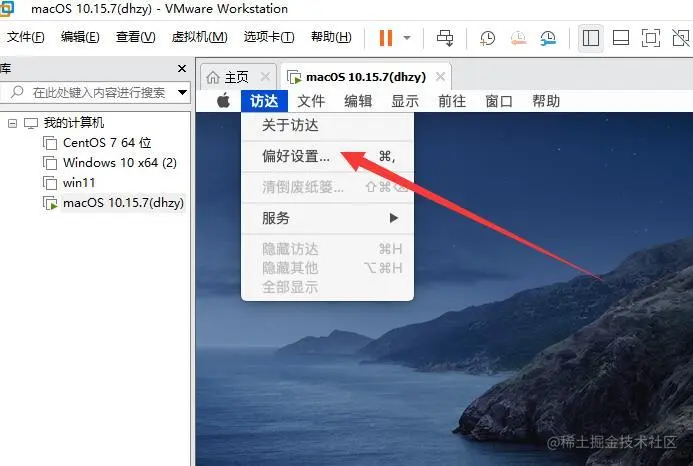Click 全部显示 menu entry
Screen dimensions: 693x466
coord(327,287)
